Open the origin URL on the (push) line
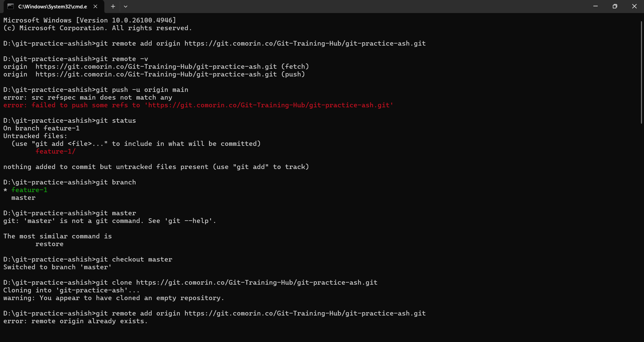644x342 pixels. click(156, 74)
